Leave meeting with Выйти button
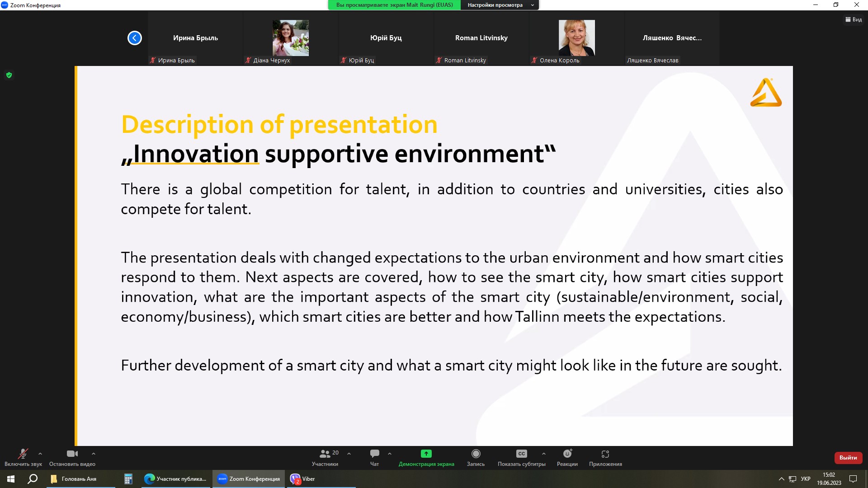868x488 pixels. pyautogui.click(x=848, y=458)
